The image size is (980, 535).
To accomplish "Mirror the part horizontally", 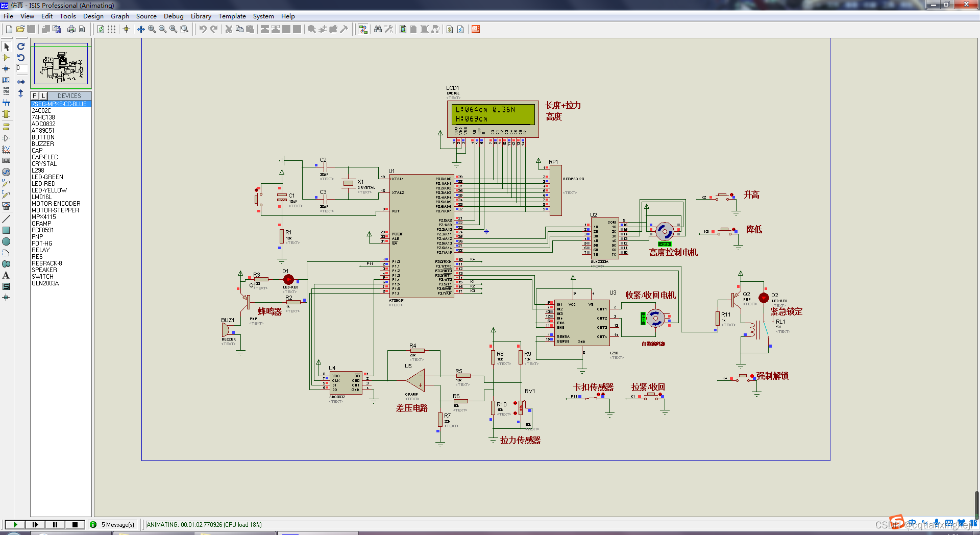I will pos(21,82).
